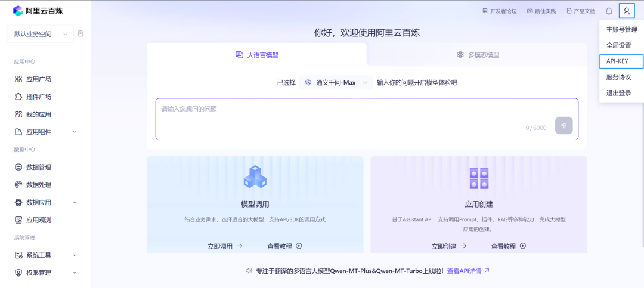Image resolution: width=644 pixels, height=288 pixels.
Task: Click the 你好，欢迎使用阿里云百炼 heading text
Action: 367,33
